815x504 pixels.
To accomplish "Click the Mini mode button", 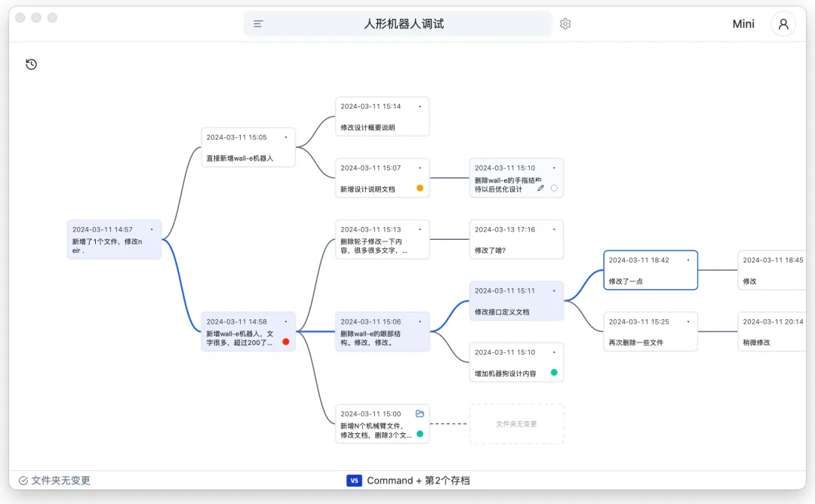I will tap(743, 24).
